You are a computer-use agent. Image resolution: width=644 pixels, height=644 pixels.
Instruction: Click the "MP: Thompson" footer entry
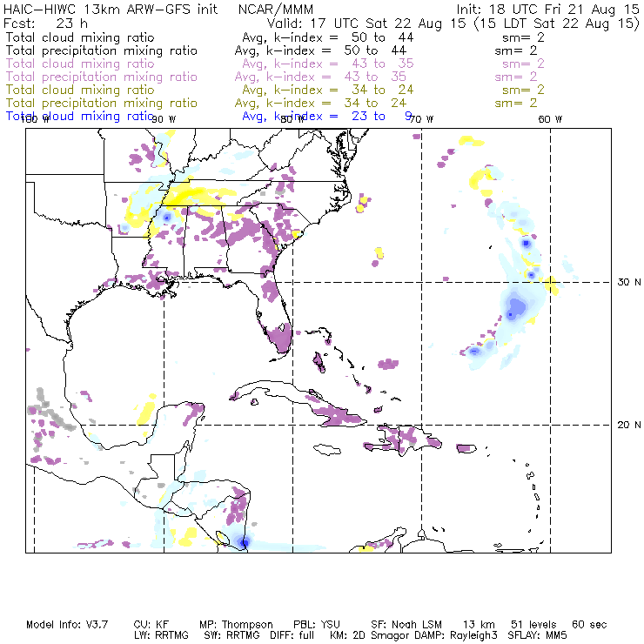click(236, 625)
